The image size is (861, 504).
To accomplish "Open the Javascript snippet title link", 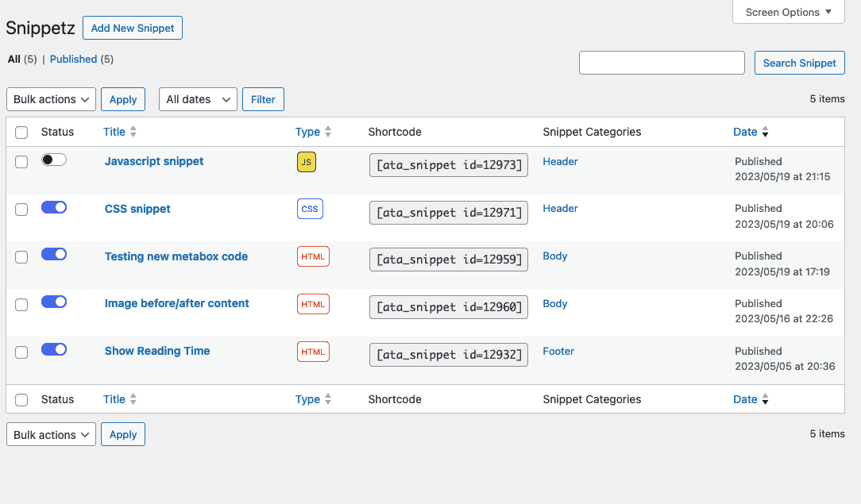I will [x=154, y=161].
